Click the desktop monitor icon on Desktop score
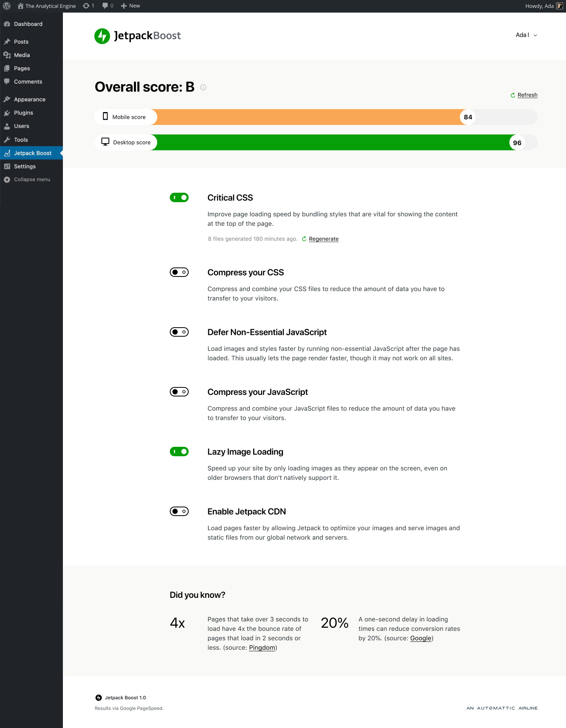566x728 pixels. (x=105, y=142)
